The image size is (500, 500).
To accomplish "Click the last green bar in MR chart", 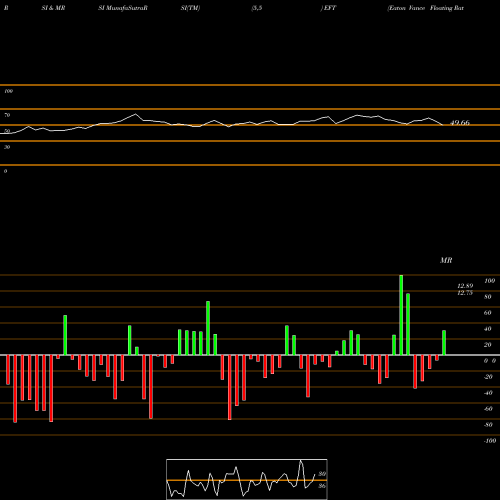I will click(x=444, y=343).
